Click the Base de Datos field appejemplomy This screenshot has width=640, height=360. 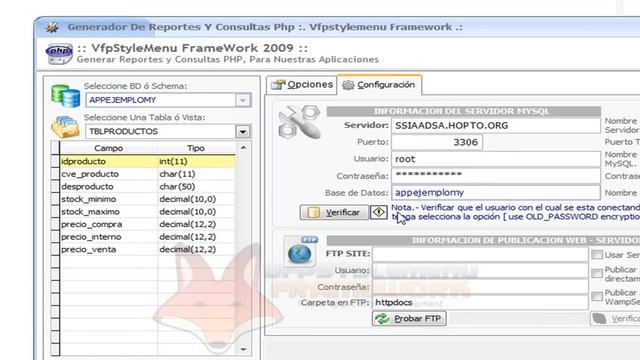[496, 193]
